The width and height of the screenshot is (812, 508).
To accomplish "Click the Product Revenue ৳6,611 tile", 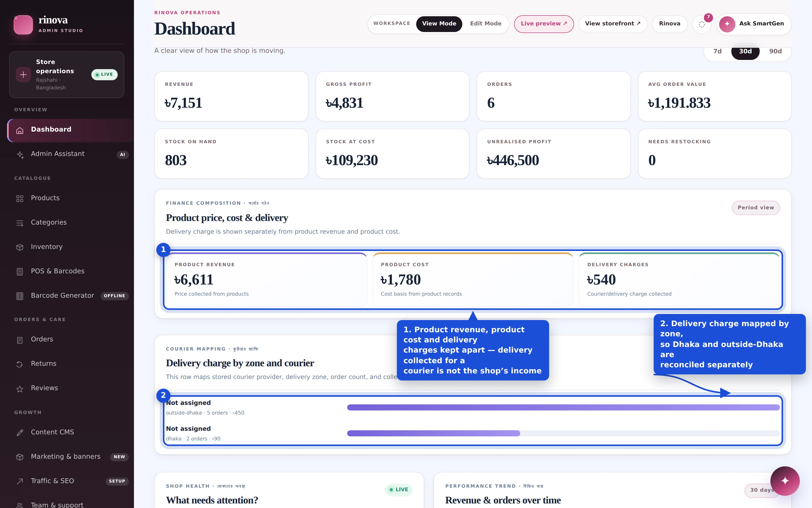I will (266, 280).
